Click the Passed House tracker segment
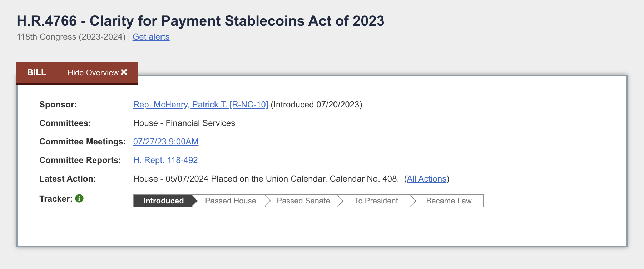644x269 pixels. (231, 201)
